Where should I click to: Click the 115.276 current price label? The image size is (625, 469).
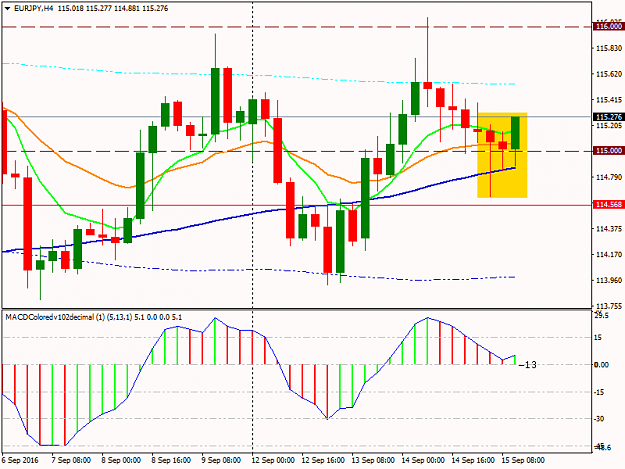tap(608, 117)
